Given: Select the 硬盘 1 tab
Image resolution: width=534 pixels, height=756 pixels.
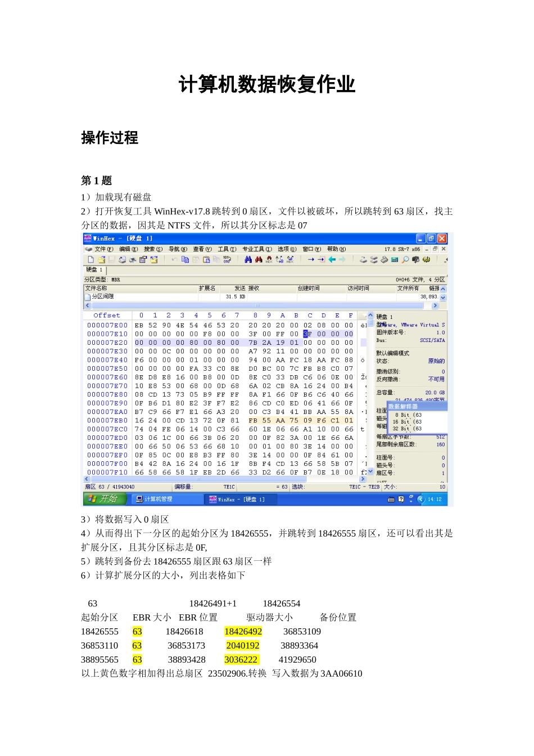Looking at the screenshot, I should click(x=94, y=269).
